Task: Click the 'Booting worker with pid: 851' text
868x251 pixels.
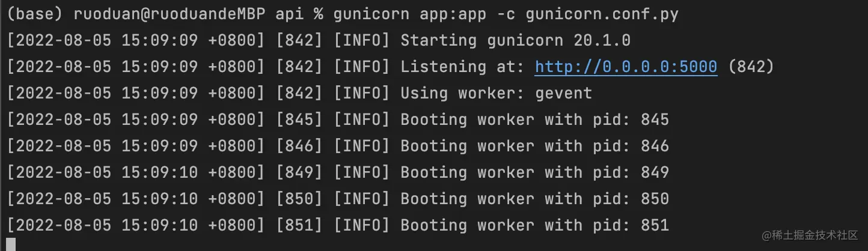Action: (x=534, y=225)
